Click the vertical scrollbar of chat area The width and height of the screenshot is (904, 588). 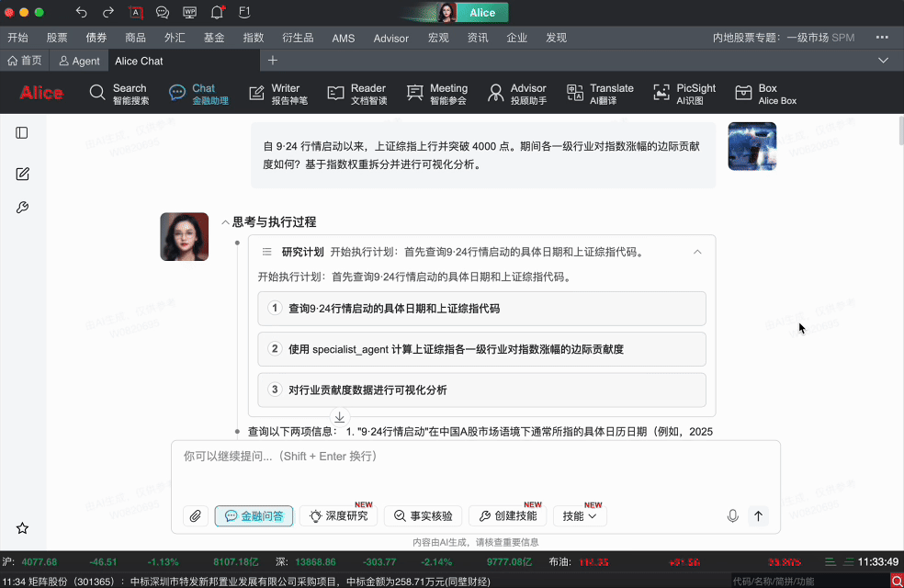[899, 133]
